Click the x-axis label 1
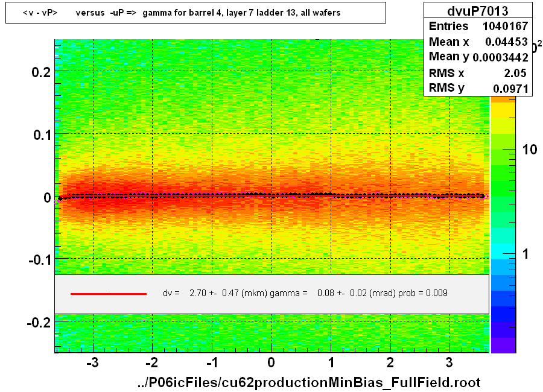543x392 pixels. click(331, 362)
